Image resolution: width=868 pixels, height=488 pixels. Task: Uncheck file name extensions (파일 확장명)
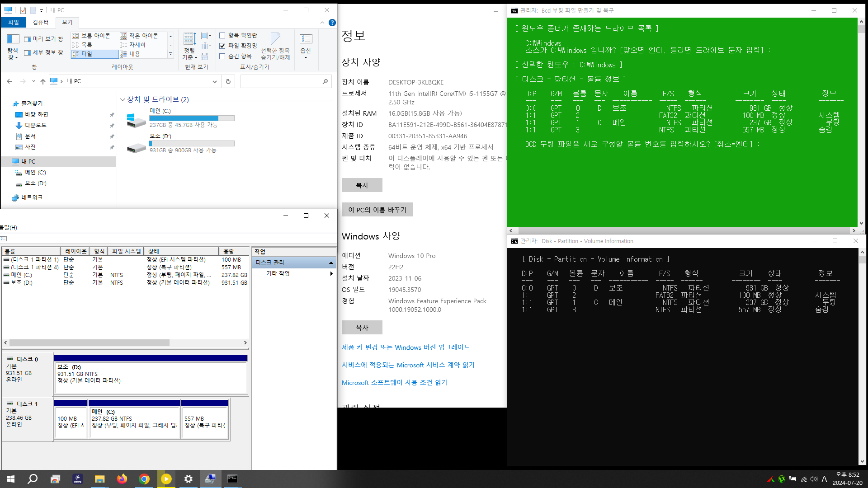[x=222, y=46]
